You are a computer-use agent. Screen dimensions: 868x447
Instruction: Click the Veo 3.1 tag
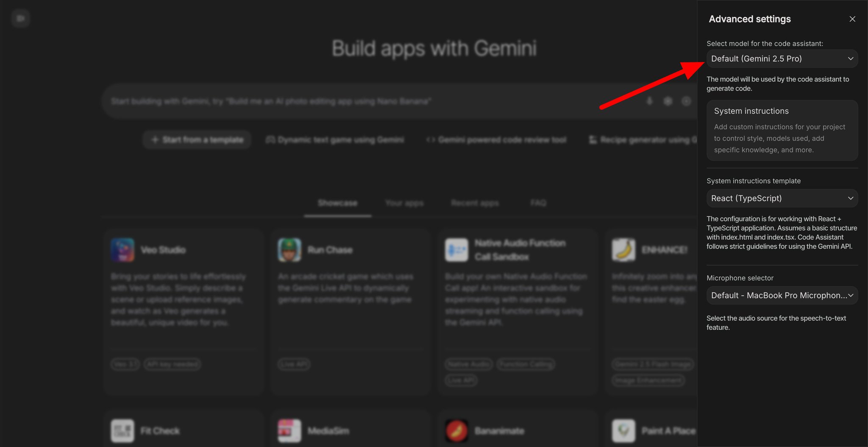tap(125, 364)
